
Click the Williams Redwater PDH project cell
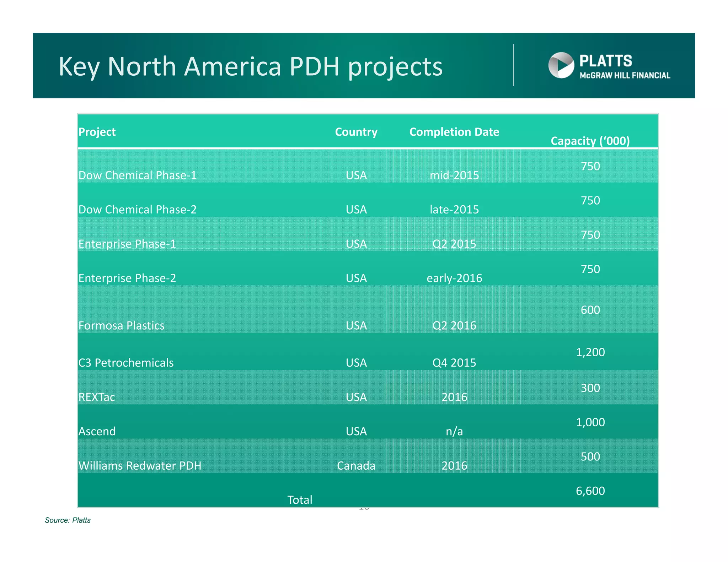click(x=140, y=465)
